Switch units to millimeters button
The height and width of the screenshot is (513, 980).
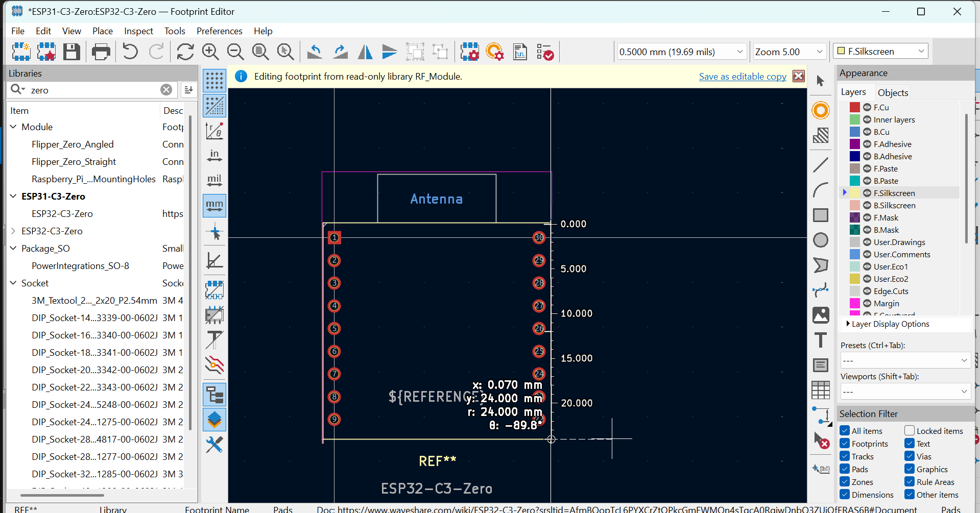(x=214, y=206)
